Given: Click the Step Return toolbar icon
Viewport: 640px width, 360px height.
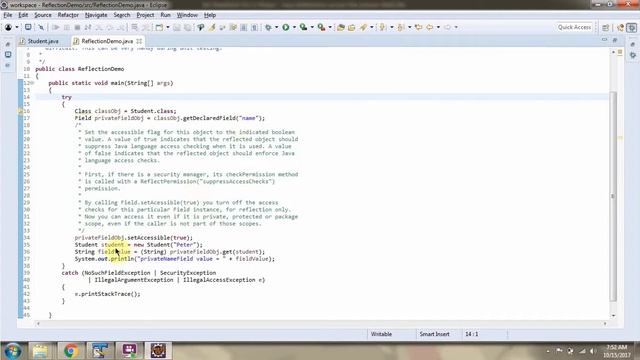Looking at the screenshot, I should click(120, 27).
